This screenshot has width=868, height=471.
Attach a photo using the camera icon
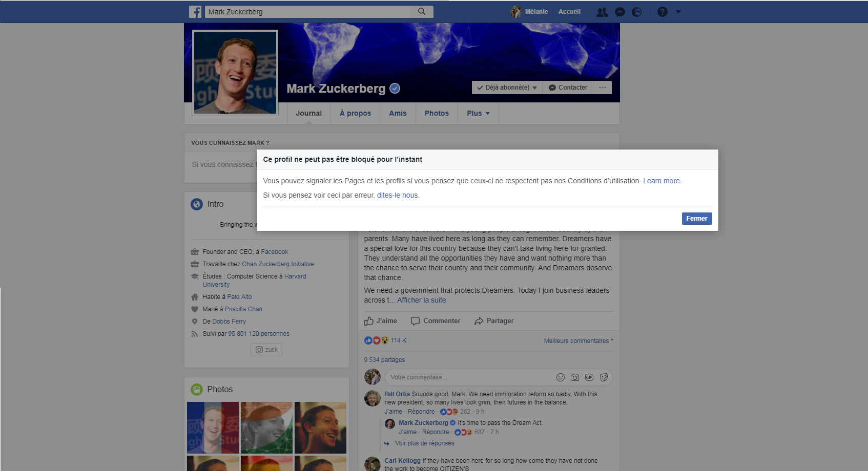coord(574,377)
